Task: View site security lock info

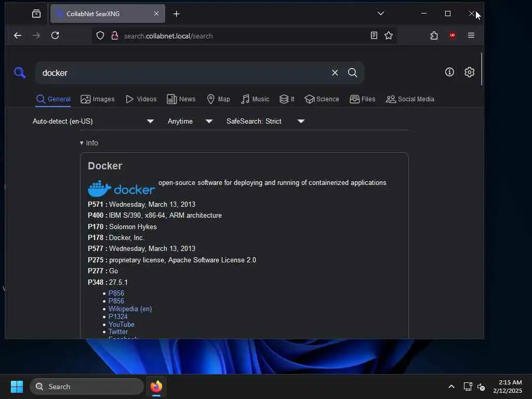Action: [115, 36]
